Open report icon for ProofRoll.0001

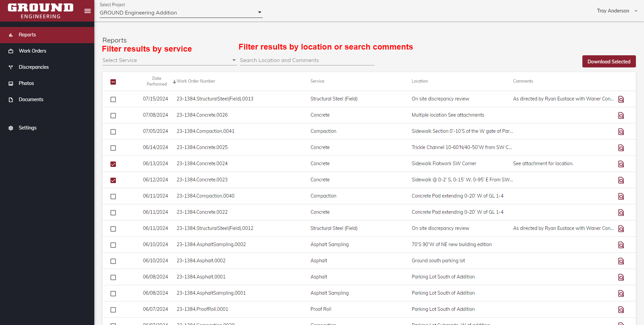coord(621,310)
